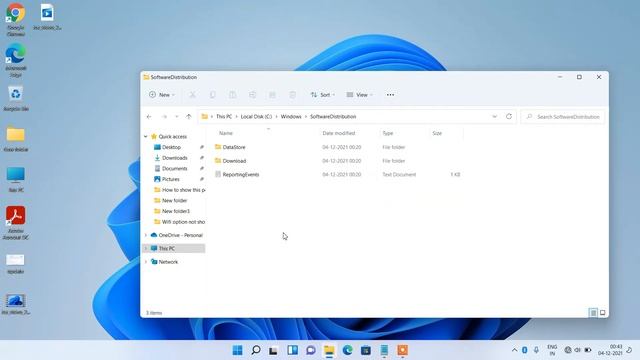Screen dimensions: 640x360
Task: Open recent locations chevron
Action: tap(177, 117)
